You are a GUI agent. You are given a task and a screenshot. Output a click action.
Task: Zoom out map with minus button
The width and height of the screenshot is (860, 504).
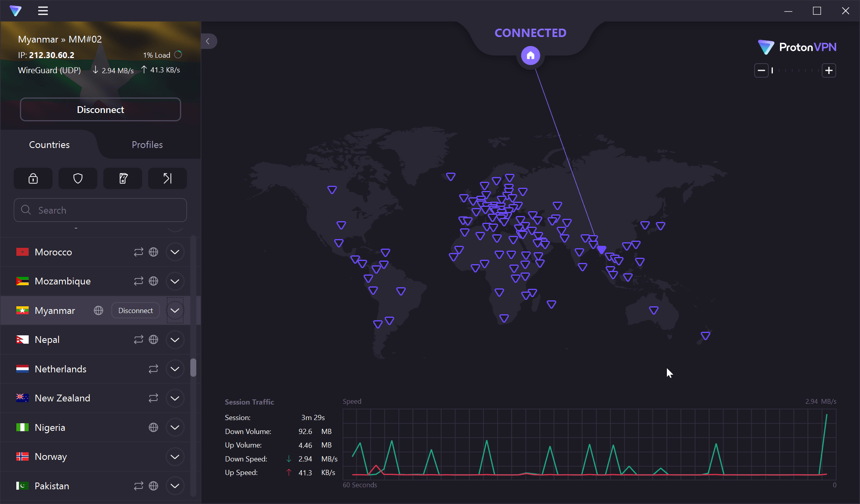[x=761, y=70]
